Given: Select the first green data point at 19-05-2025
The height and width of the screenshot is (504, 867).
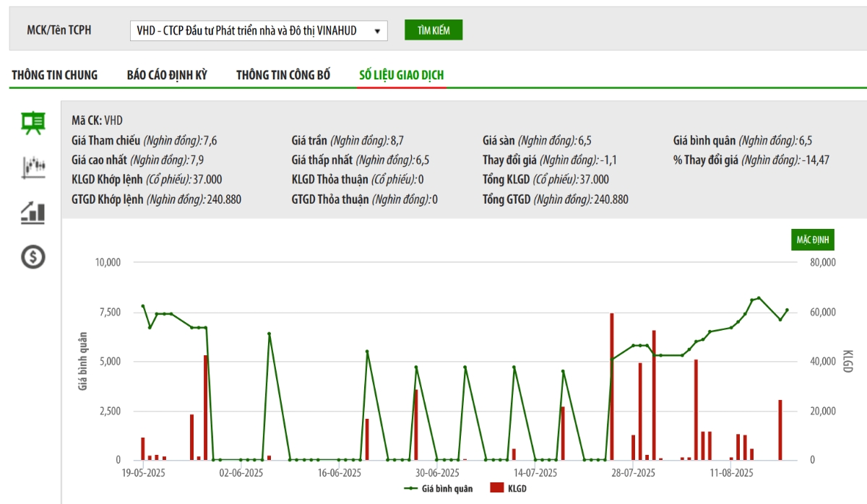Looking at the screenshot, I should point(143,306).
